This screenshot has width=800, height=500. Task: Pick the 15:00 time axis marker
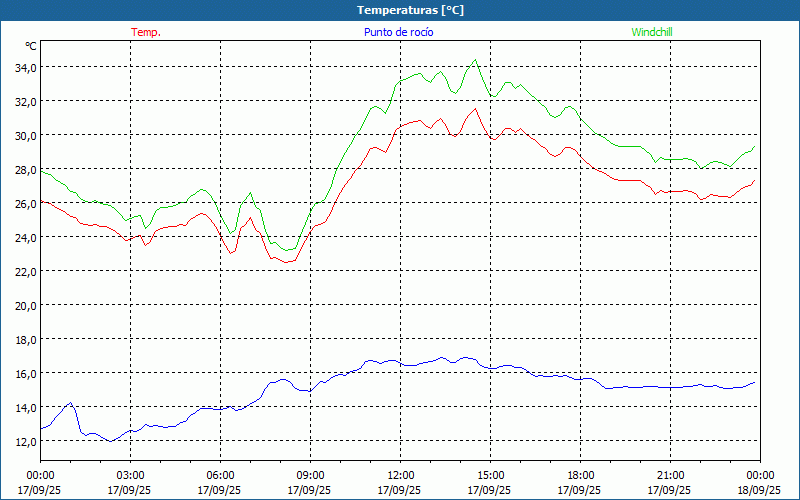coord(490,475)
